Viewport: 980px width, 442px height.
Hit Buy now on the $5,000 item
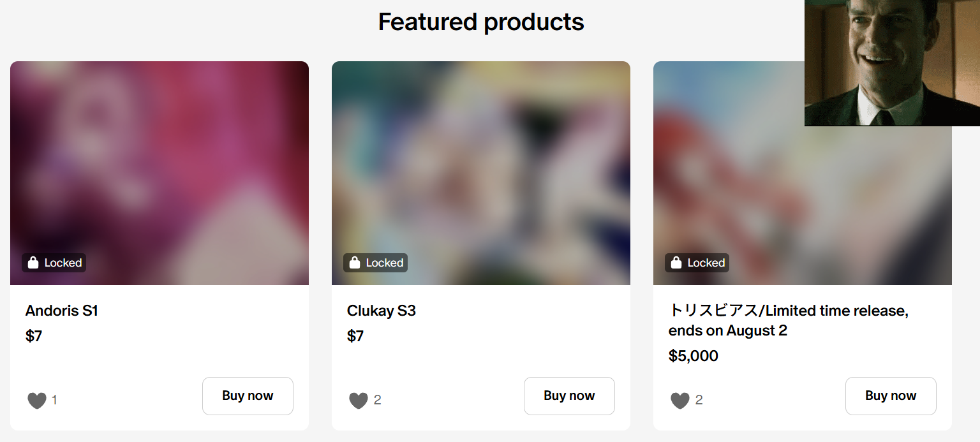pyautogui.click(x=891, y=396)
